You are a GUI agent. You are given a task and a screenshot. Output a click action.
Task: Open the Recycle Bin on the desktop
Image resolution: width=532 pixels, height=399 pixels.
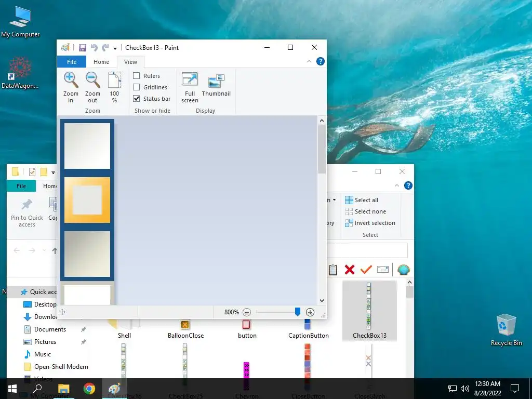(x=506, y=330)
